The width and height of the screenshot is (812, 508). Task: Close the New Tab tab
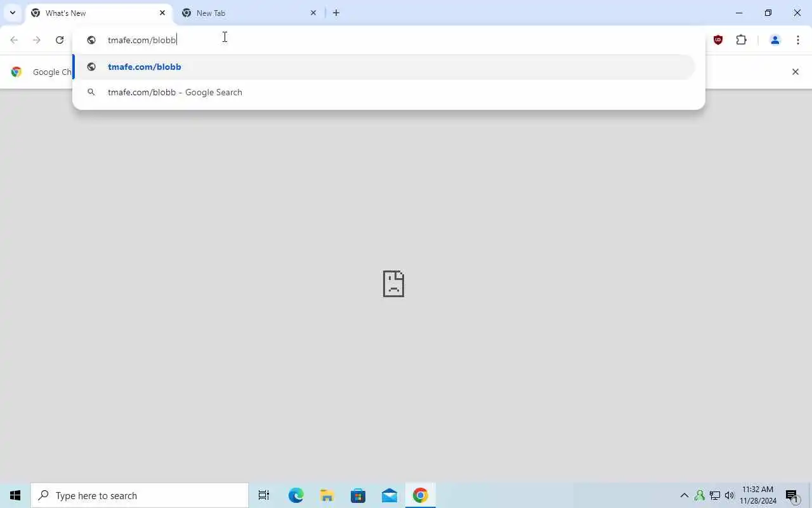[313, 13]
